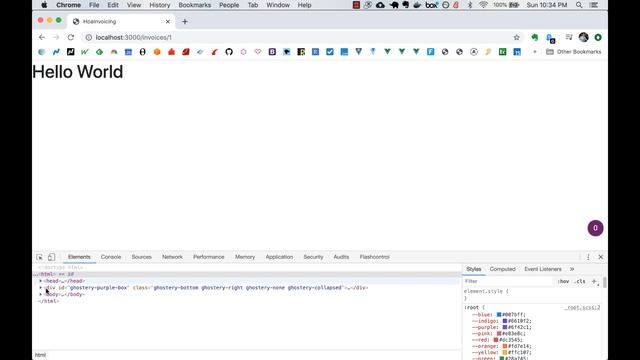View site information icon beside the URL
The height and width of the screenshot is (360, 640).
(x=89, y=37)
